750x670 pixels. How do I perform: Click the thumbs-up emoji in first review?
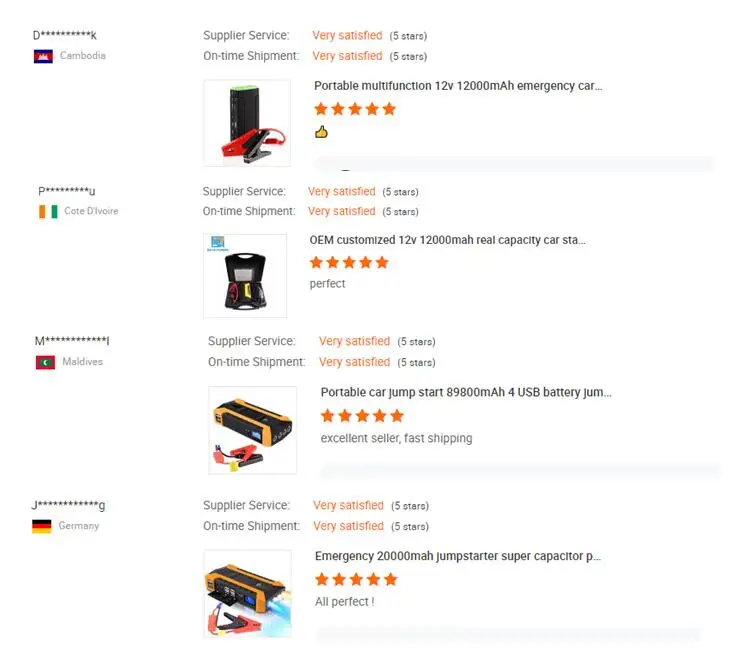click(x=321, y=132)
